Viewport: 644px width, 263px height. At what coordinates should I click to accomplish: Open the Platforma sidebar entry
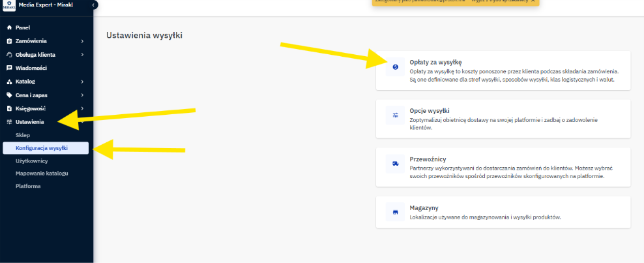(x=28, y=186)
